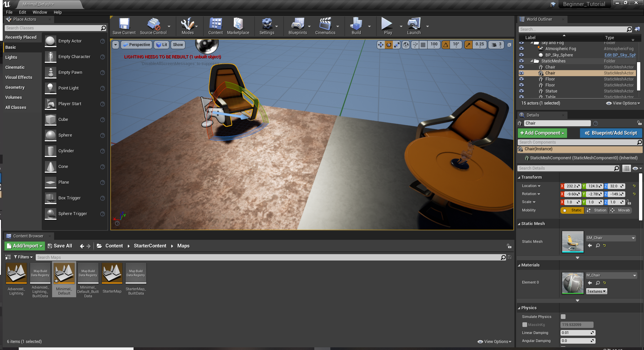
Task: Open the Settings toolbar icon
Action: coord(267,26)
